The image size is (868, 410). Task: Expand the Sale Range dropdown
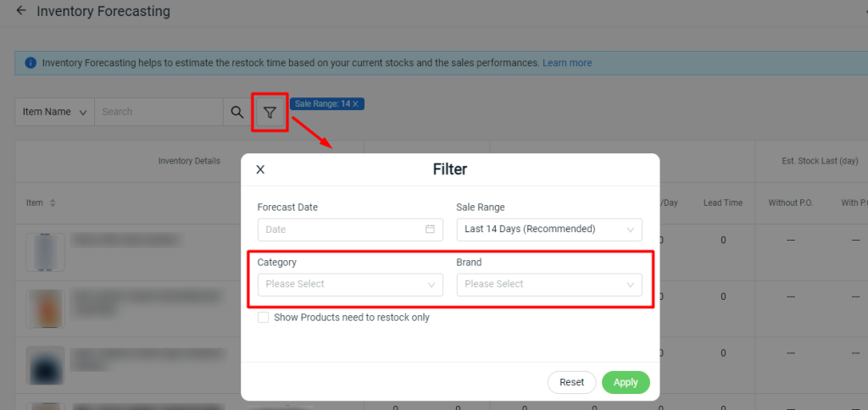549,229
